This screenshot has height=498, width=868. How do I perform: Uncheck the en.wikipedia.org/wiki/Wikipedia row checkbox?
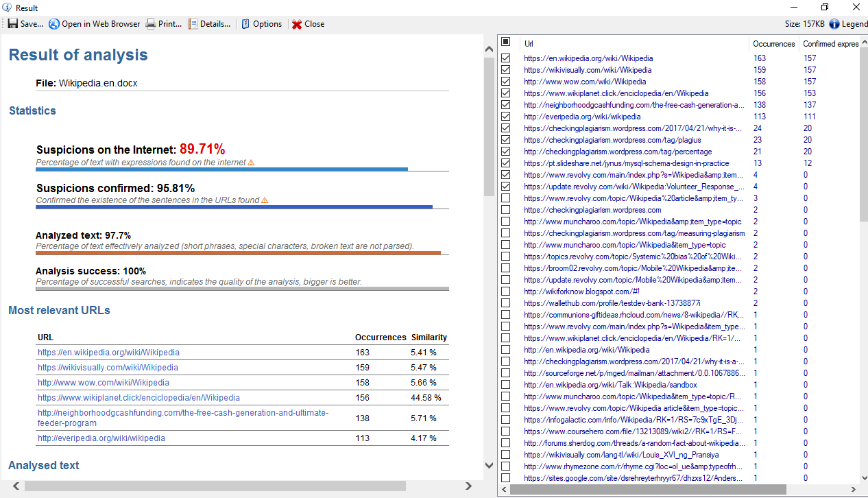tap(505, 58)
